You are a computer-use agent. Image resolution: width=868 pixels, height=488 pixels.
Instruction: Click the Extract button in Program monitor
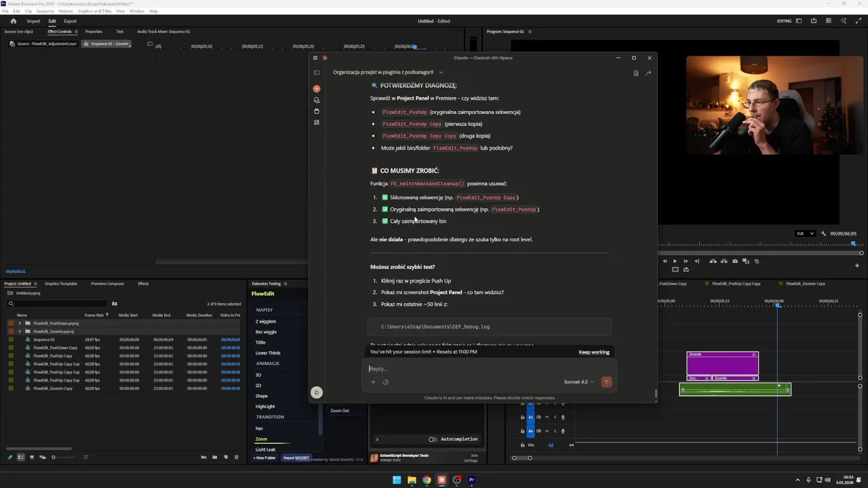[x=724, y=261]
